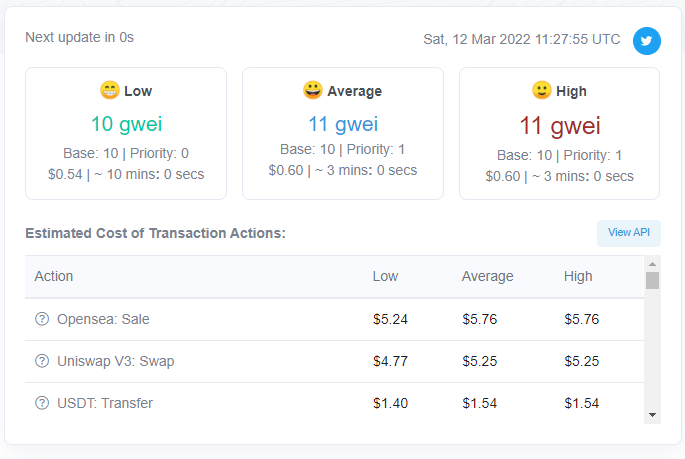
Task: Click help icon beside Opensea: Sale
Action: pos(42,319)
